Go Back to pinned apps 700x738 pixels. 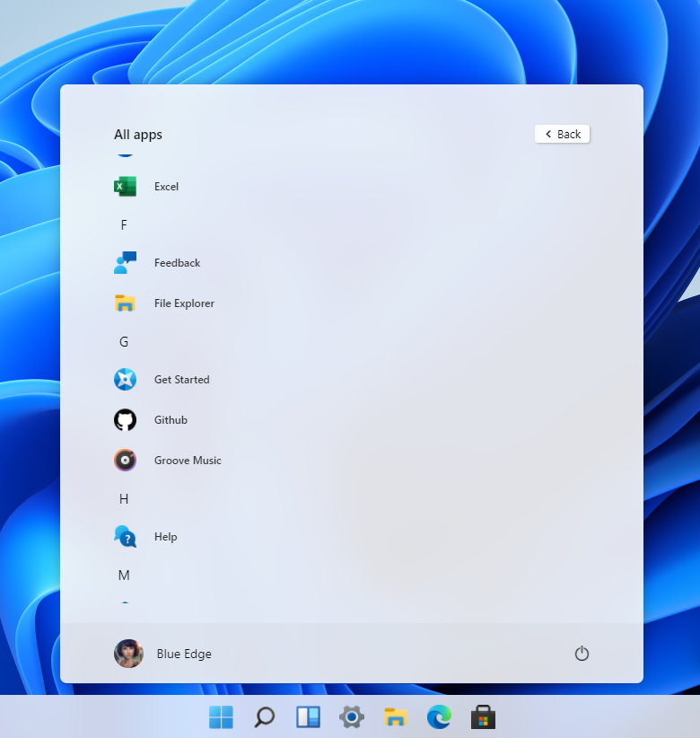pyautogui.click(x=562, y=134)
